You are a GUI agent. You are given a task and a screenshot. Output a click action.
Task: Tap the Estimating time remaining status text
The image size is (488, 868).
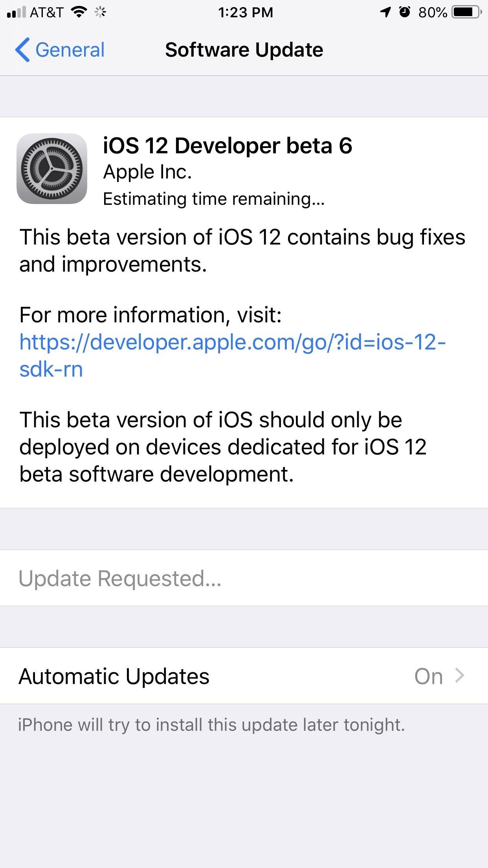[214, 199]
